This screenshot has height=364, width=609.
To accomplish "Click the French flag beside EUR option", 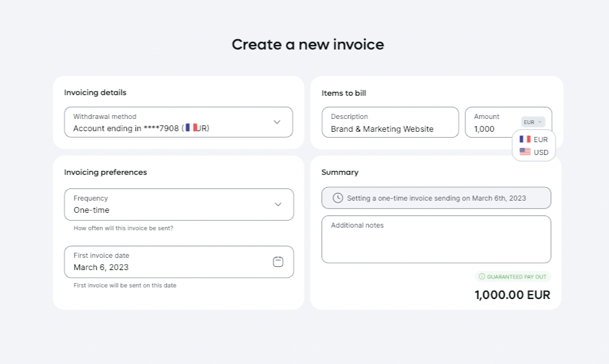I will [x=525, y=140].
